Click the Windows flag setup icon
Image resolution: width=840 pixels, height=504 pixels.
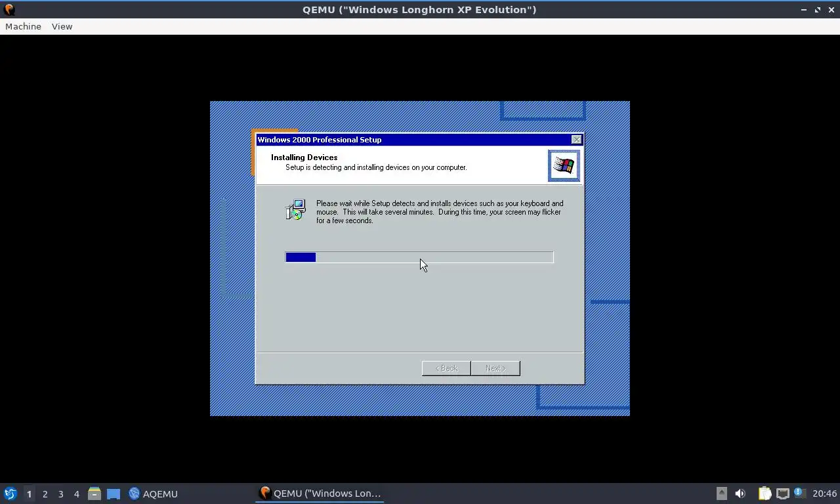[x=564, y=165]
